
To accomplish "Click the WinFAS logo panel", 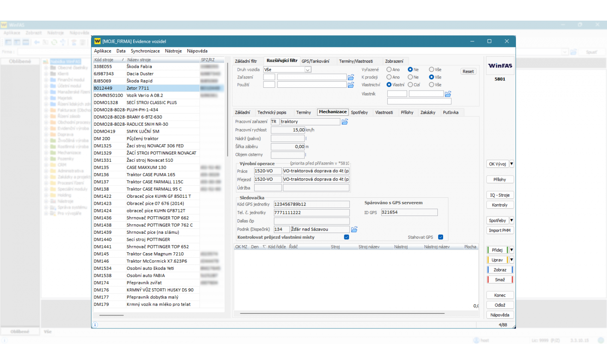I will coord(500,66).
